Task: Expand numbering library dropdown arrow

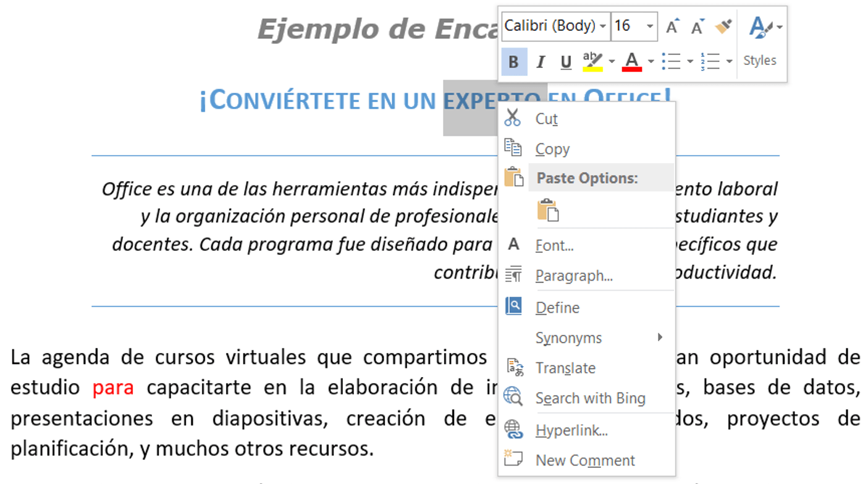Action: (730, 61)
